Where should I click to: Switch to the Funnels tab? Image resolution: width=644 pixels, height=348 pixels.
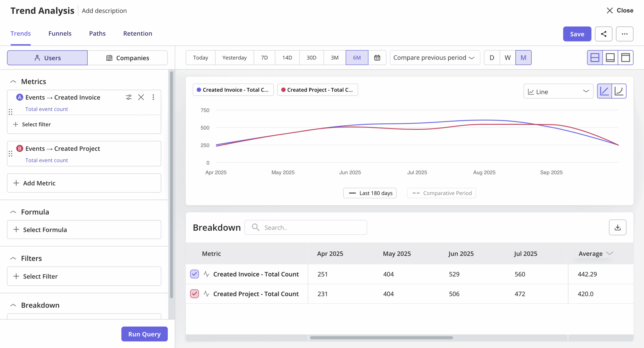pos(60,33)
